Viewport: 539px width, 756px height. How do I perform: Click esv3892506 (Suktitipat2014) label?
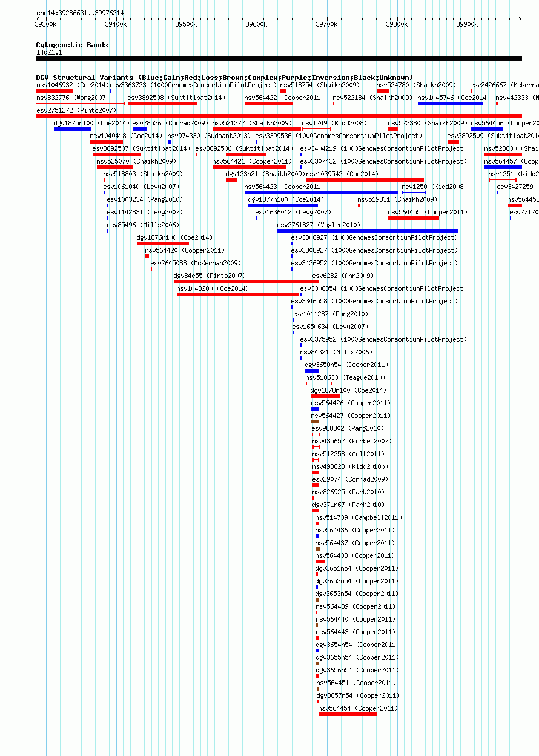pos(244,148)
